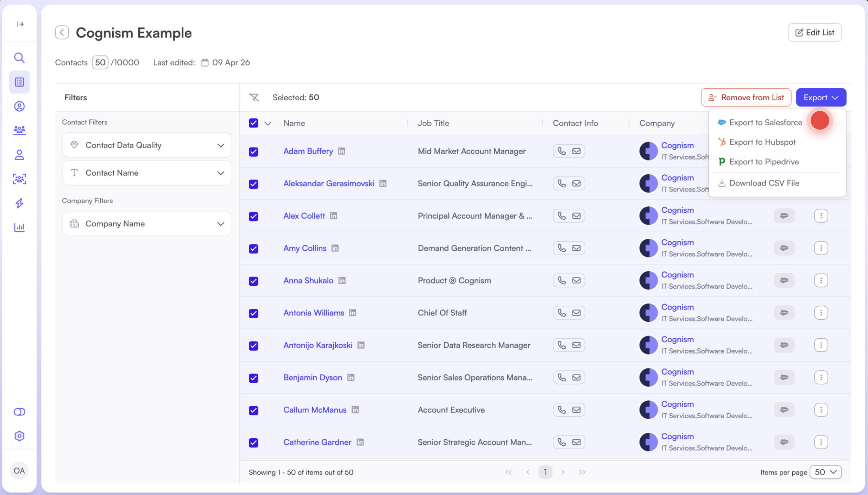Select Download CSV File option
This screenshot has height=495, width=868.
coord(764,183)
